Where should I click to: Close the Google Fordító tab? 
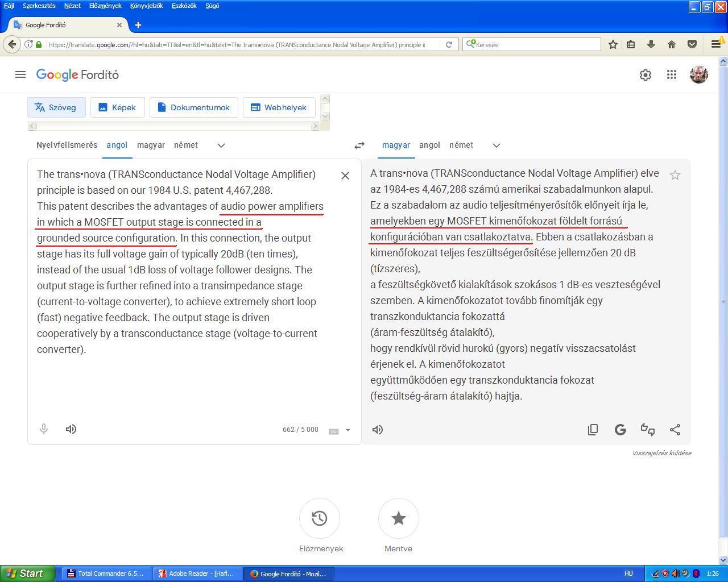pos(119,25)
